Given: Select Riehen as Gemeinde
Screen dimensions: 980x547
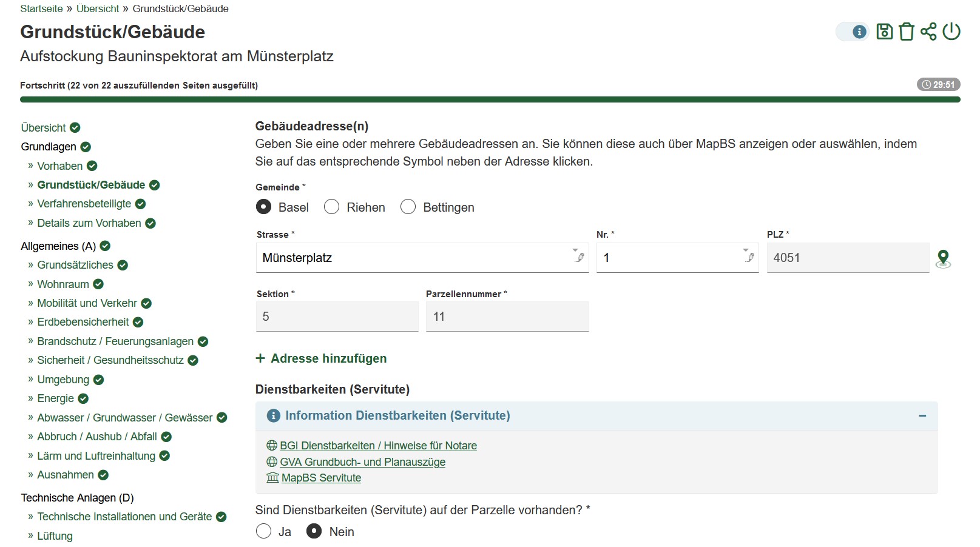Looking at the screenshot, I should [332, 207].
